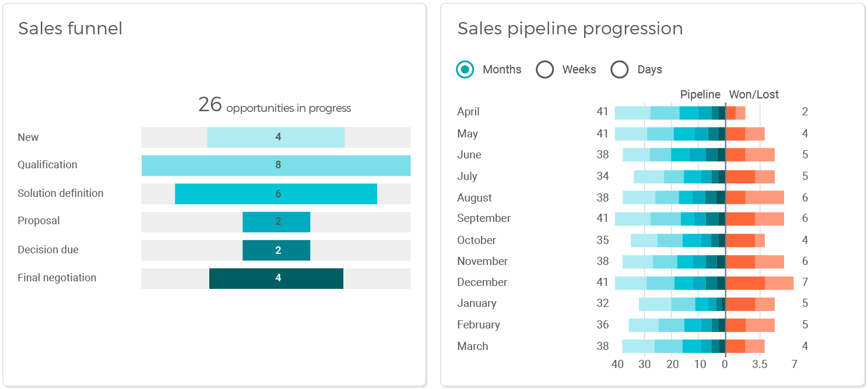Click August's light orange lost bar segment
Viewport: 868px width, 389px height.
click(764, 197)
